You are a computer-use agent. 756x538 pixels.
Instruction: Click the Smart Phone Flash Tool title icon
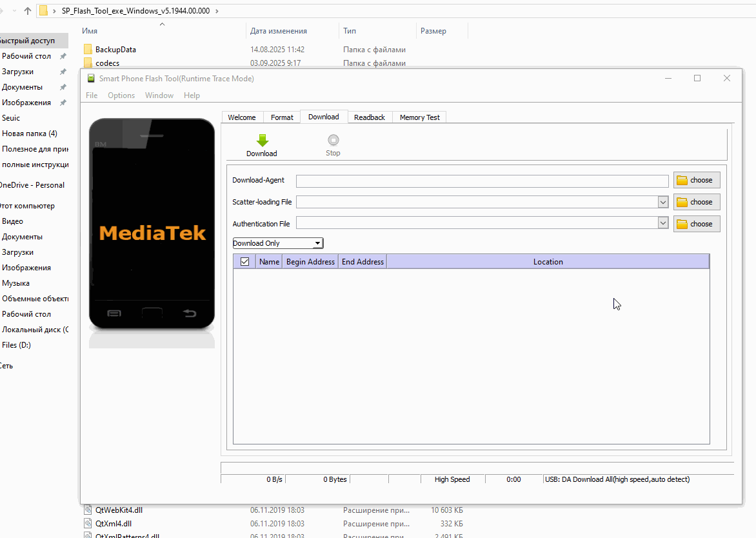coord(90,79)
